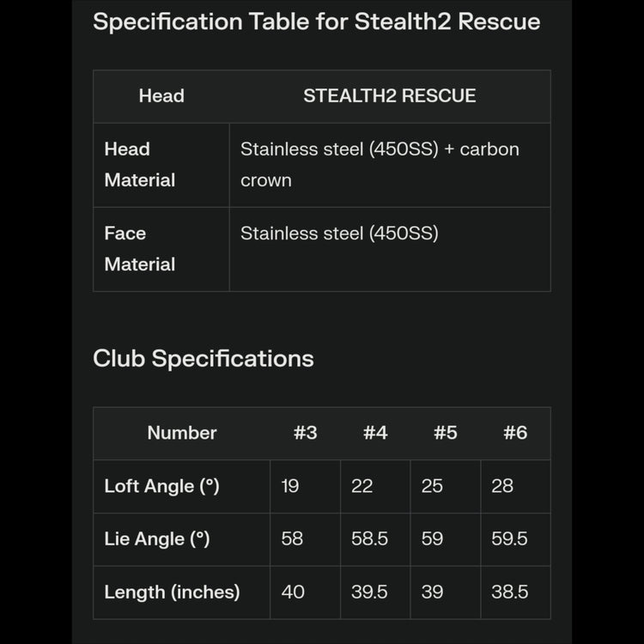Click the 'Number' column header
The width and height of the screenshot is (644, 644).
pos(182,433)
